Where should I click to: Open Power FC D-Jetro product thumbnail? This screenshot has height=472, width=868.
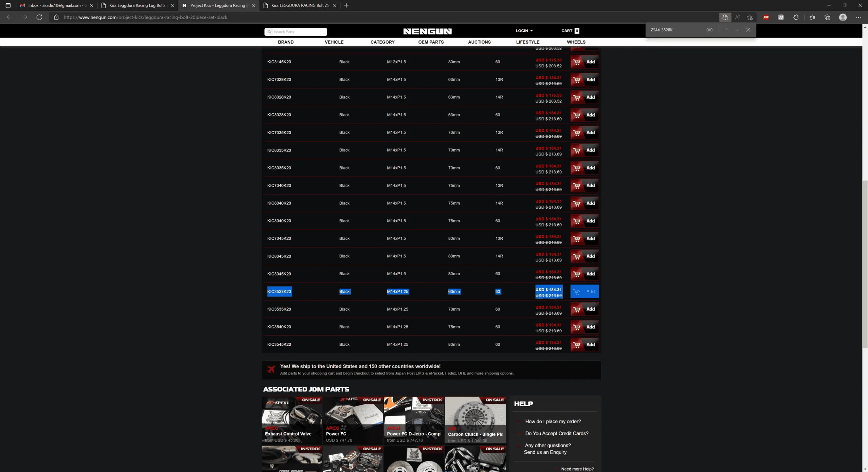tap(414, 420)
